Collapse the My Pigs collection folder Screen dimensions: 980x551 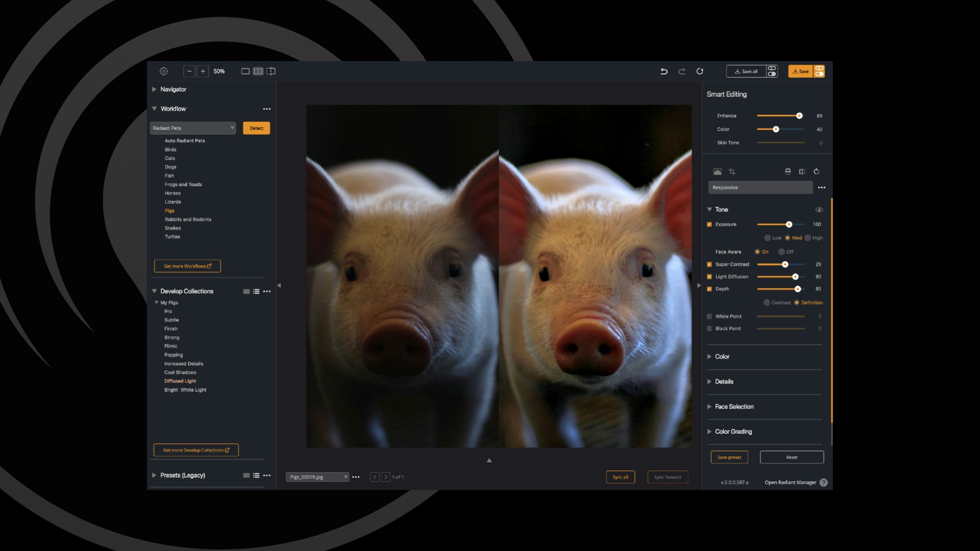[x=157, y=303]
